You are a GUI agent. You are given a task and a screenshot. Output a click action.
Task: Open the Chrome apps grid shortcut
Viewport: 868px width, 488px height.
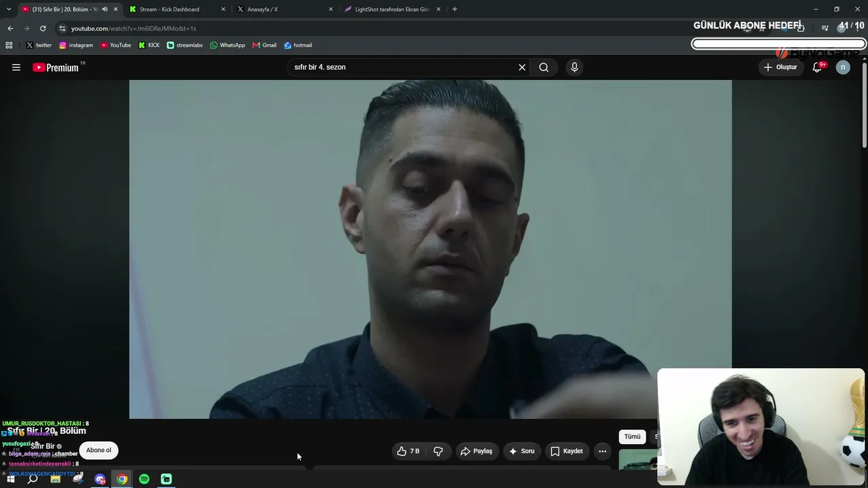9,45
